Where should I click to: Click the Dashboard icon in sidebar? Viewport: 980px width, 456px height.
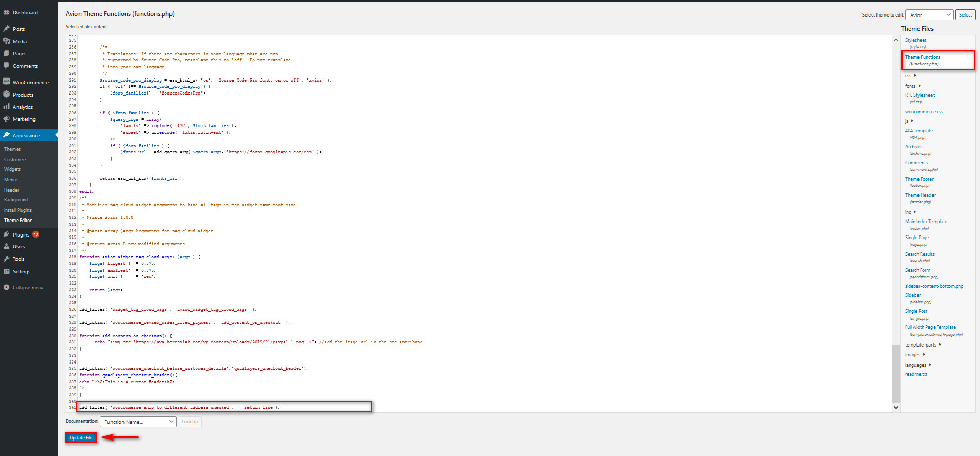7,12
